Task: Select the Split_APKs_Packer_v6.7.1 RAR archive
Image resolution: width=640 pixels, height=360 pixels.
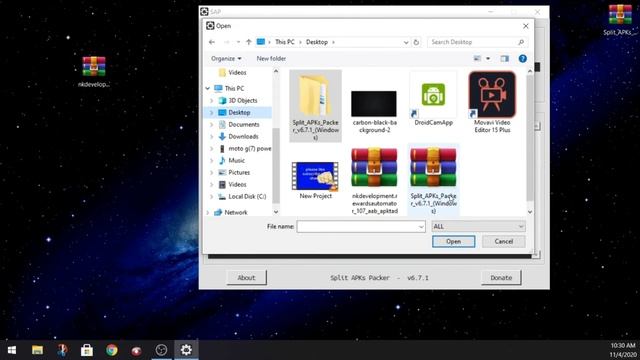Action: pyautogui.click(x=433, y=180)
